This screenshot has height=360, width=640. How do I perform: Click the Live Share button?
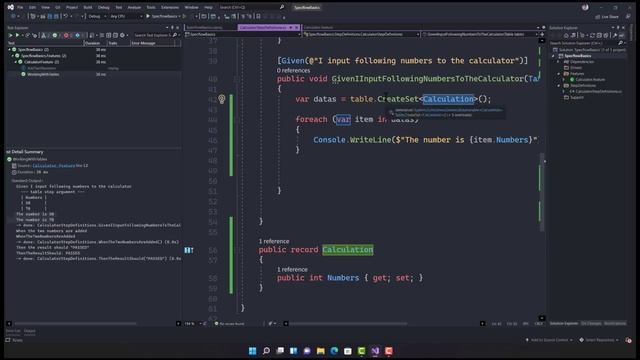pyautogui.click(x=607, y=17)
